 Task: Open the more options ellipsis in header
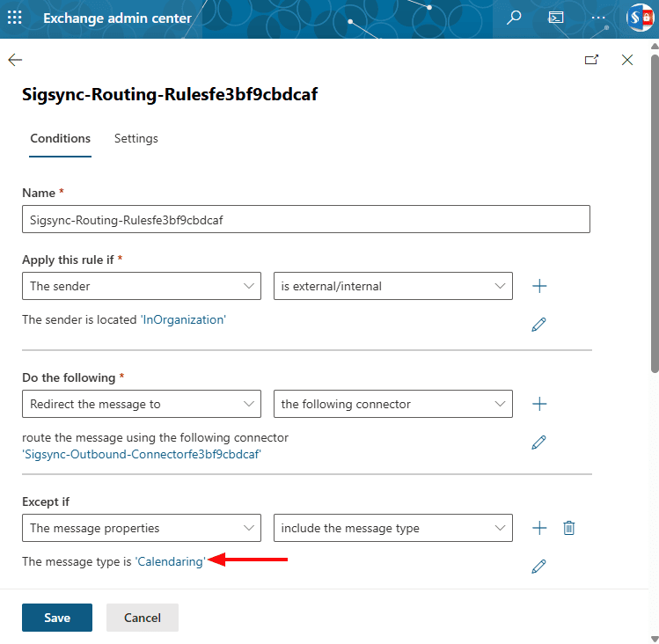point(598,18)
